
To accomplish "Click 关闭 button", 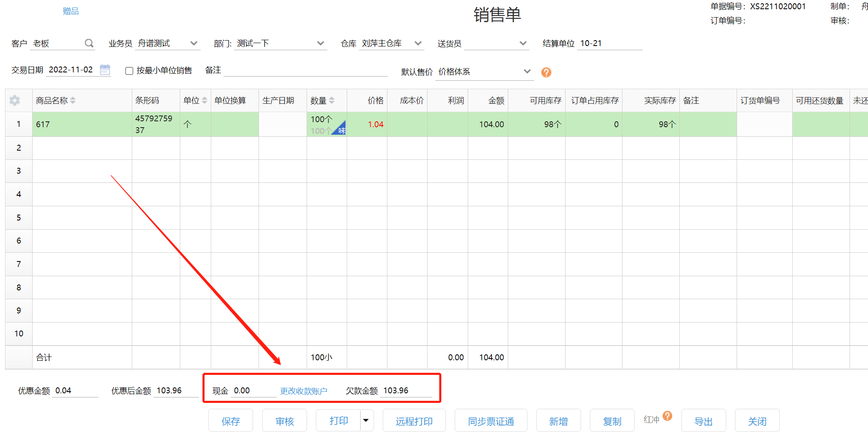I will coord(757,421).
